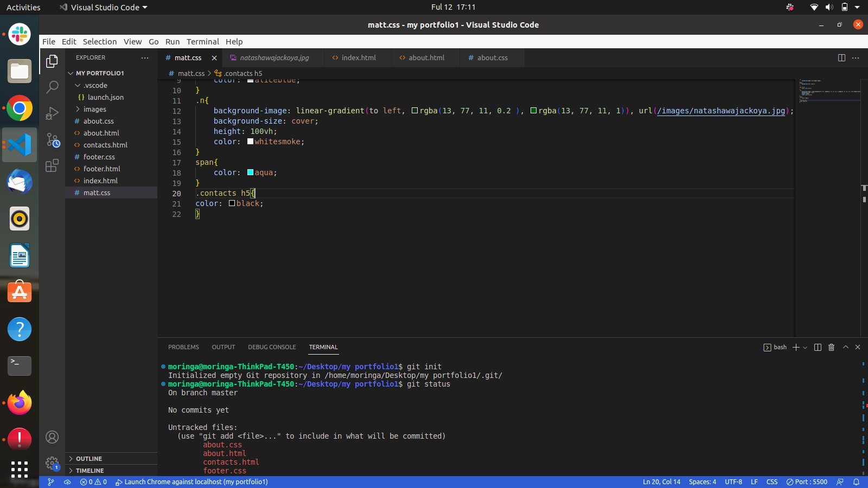Open Explorer Views and More Actions ellipsis
Viewport: 868px width, 488px height.
pos(145,57)
